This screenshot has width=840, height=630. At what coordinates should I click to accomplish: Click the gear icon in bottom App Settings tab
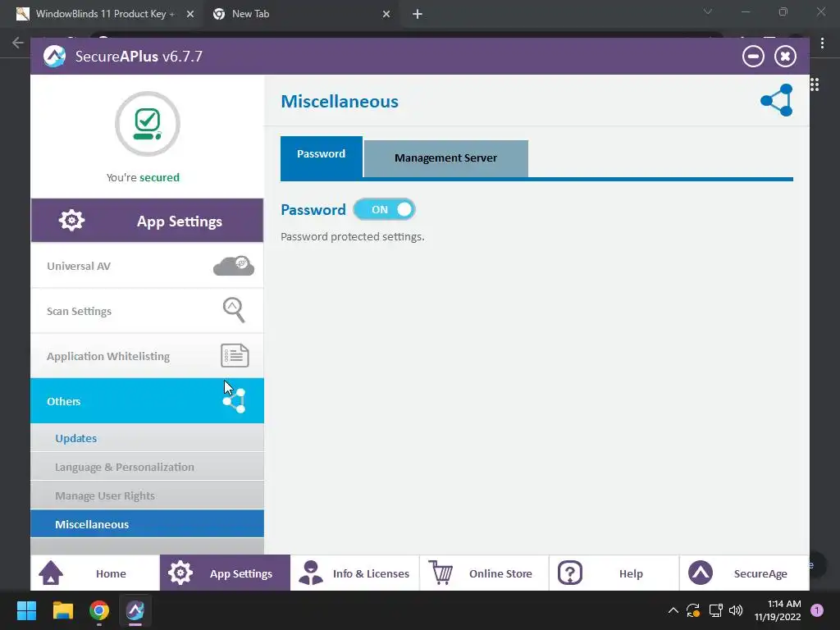[x=180, y=573]
